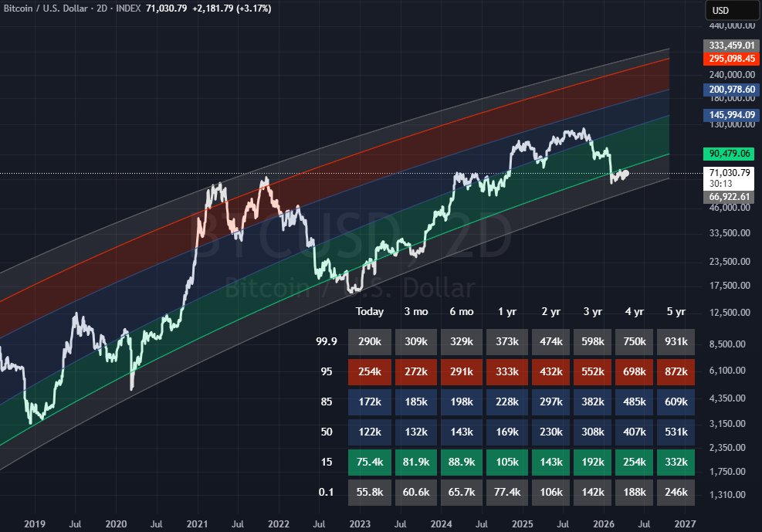Click the 2027 label on time axis
Image resolution: width=762 pixels, height=532 pixels.
[x=686, y=524]
